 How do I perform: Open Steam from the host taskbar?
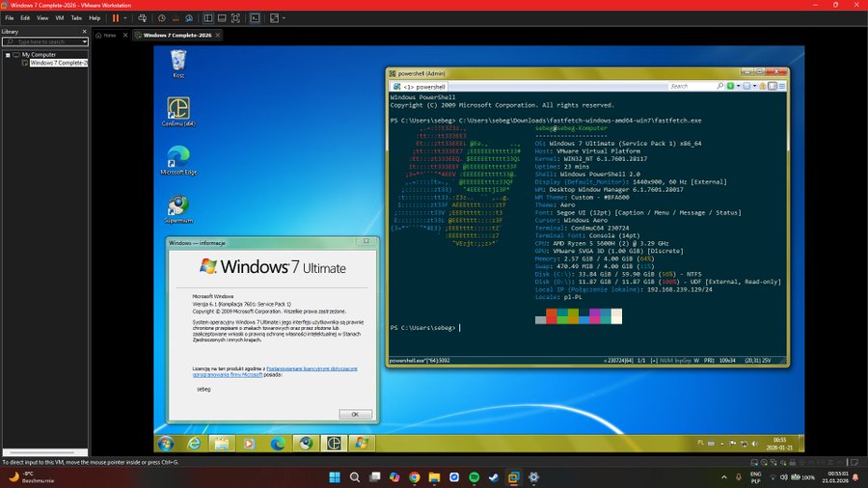point(495,477)
